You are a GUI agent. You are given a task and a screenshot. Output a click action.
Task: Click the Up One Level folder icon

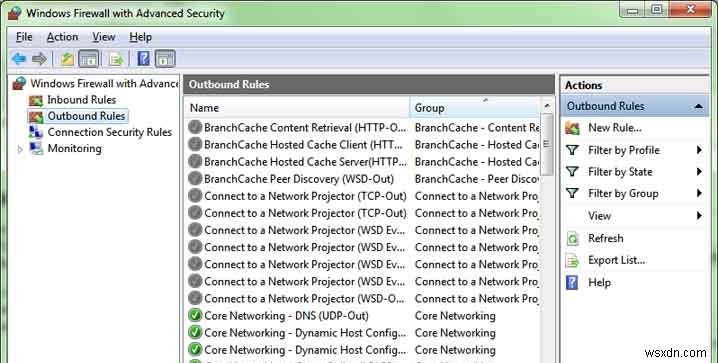pyautogui.click(x=67, y=59)
